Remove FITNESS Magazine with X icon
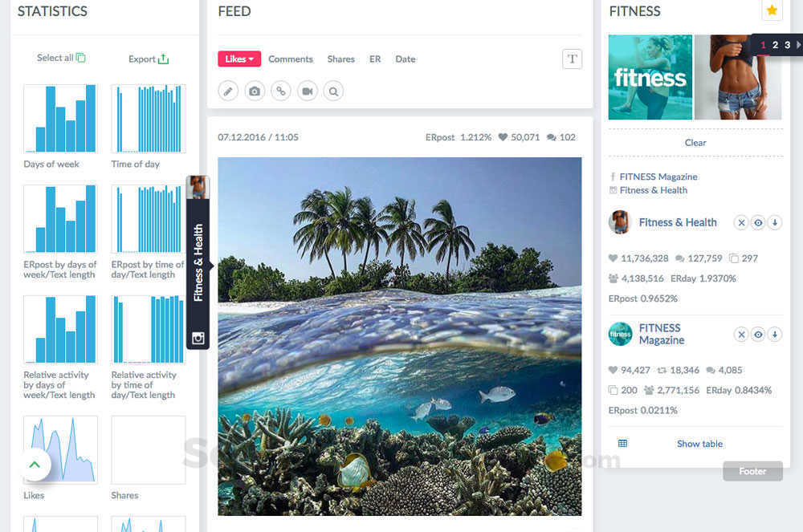Screen dimensions: 803x532 pyautogui.click(x=741, y=335)
